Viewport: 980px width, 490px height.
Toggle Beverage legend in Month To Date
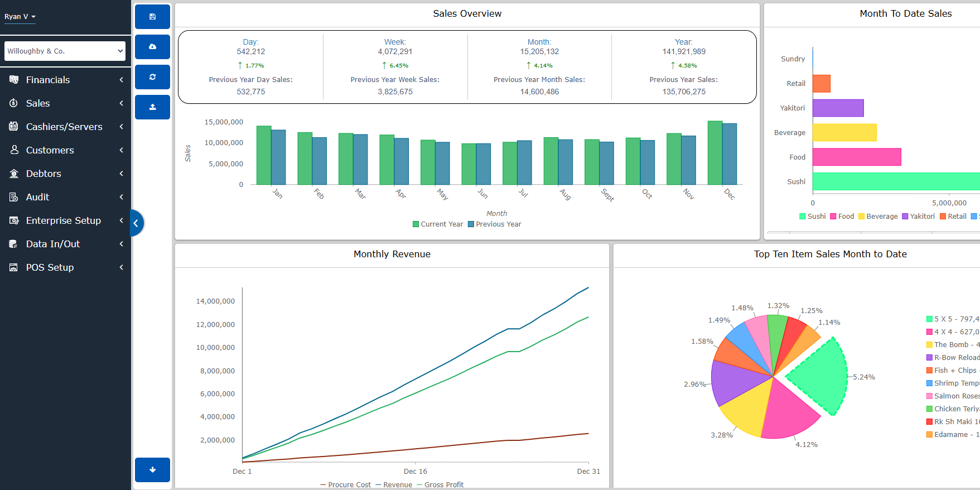pos(878,217)
